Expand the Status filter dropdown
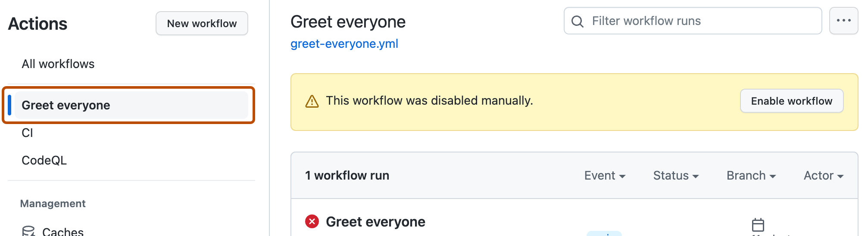The image size is (868, 236). (x=675, y=176)
